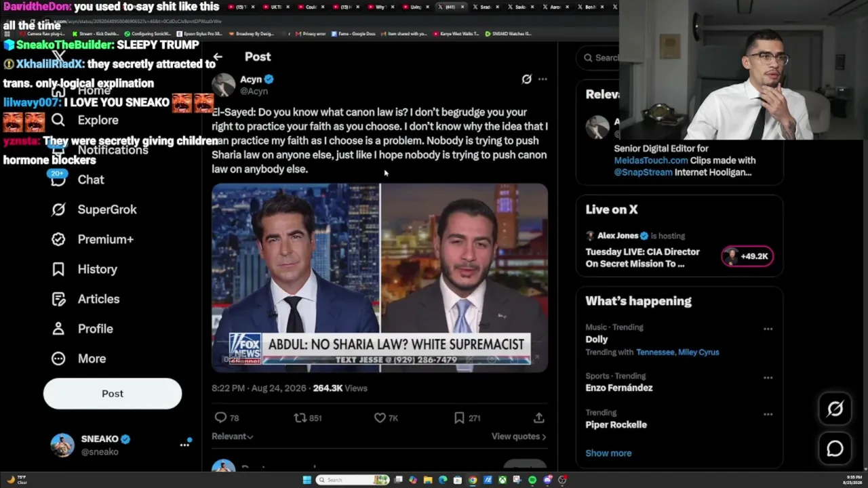868x488 pixels.
Task: Open the Xbox app from the taskbar
Action: 502,480
